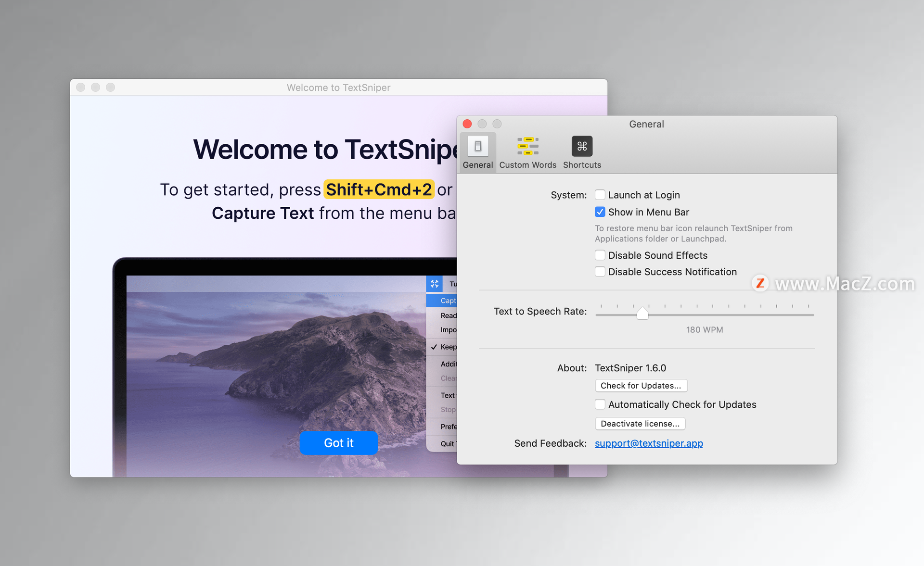Open the Custom Words tab icon
924x566 pixels.
528,146
